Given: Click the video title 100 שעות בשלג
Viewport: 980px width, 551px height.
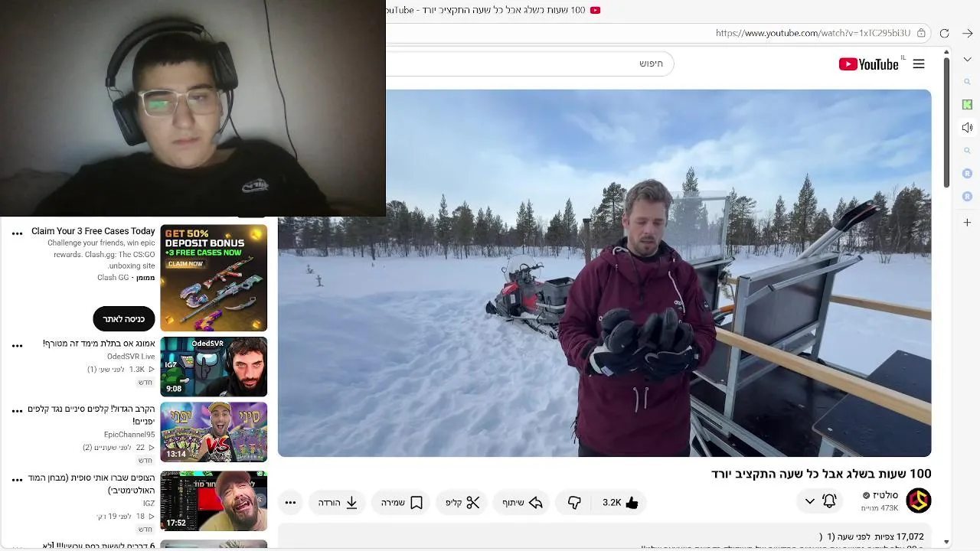Looking at the screenshot, I should [821, 474].
